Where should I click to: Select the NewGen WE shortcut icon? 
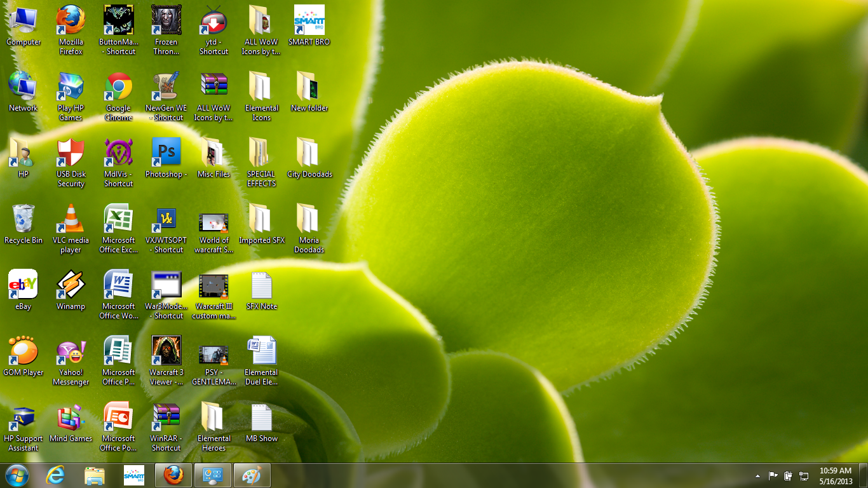pos(166,96)
